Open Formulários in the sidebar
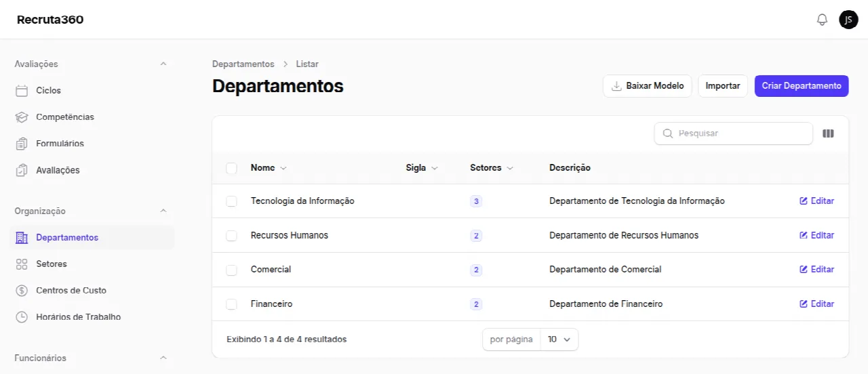The image size is (868, 374). (92, 144)
